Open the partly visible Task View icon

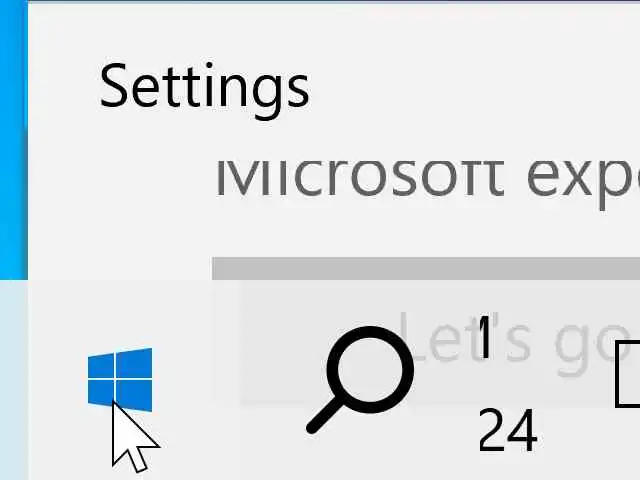tap(627, 375)
